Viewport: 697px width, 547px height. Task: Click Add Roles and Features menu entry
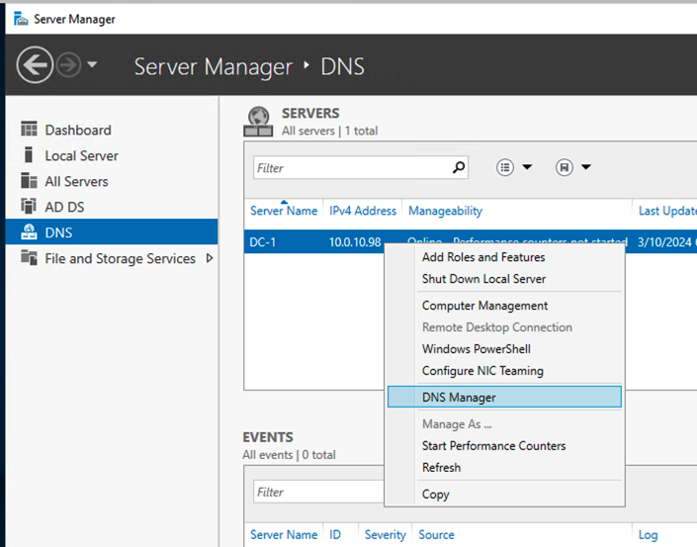pos(483,258)
